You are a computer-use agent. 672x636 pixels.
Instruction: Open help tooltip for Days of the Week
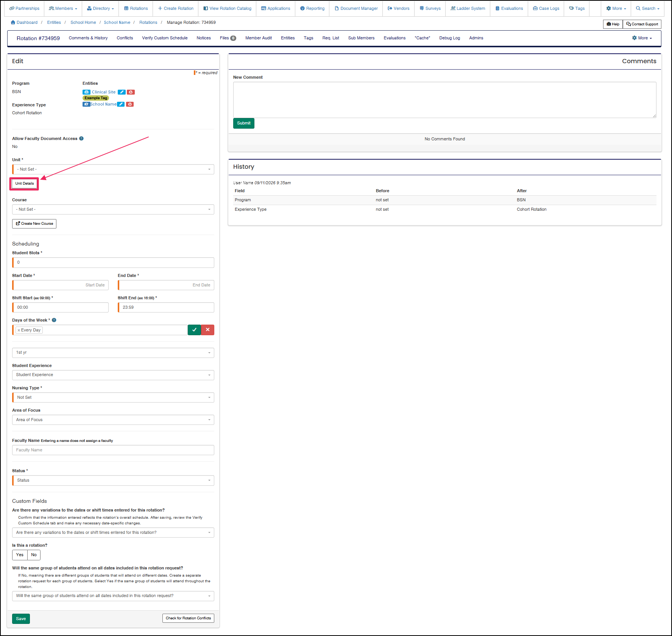click(54, 320)
